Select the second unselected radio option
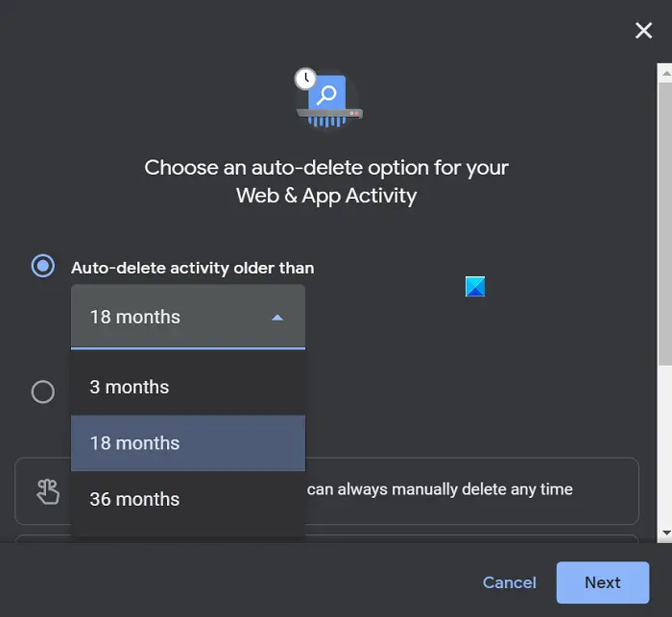This screenshot has width=672, height=617. click(43, 392)
